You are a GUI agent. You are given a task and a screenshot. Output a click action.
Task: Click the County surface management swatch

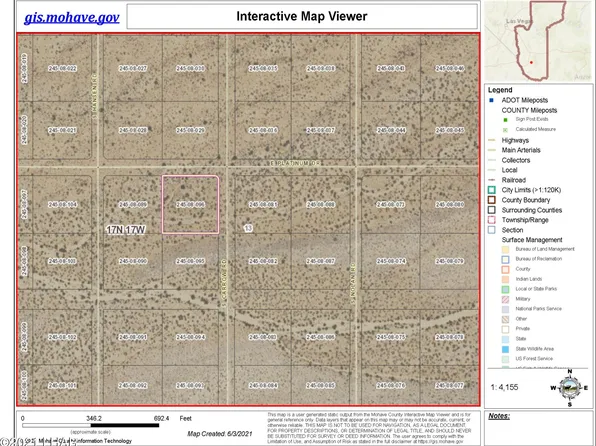(x=505, y=269)
